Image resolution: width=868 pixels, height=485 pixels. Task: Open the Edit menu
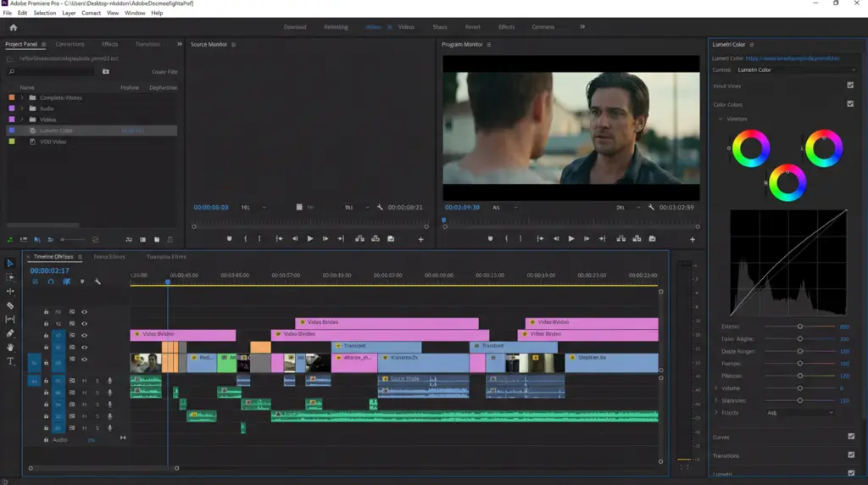pyautogui.click(x=22, y=13)
